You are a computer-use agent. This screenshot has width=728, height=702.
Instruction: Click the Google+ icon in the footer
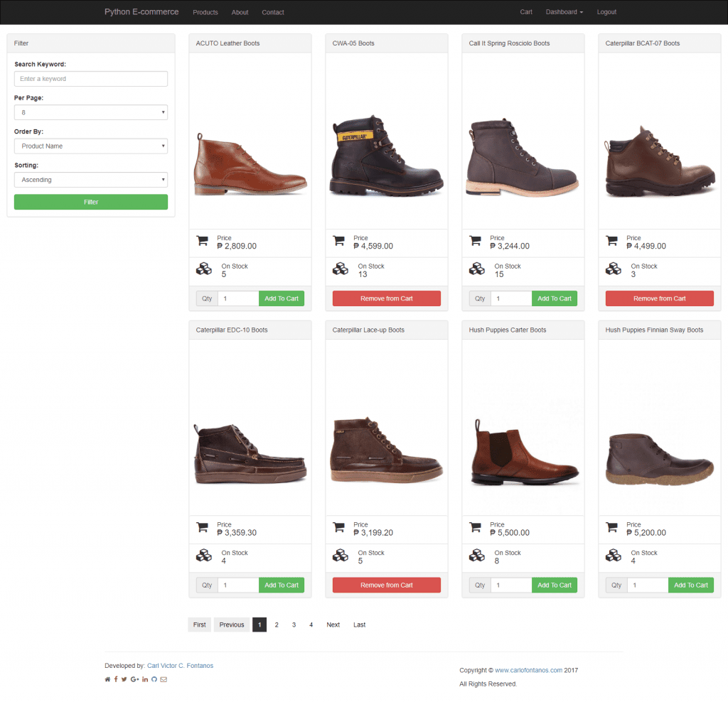coord(134,679)
